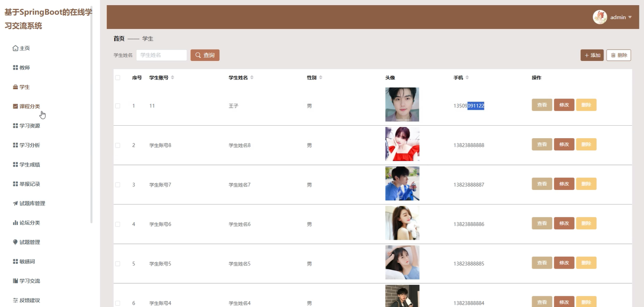Click the bulb icon beside 试题管理

point(16,242)
